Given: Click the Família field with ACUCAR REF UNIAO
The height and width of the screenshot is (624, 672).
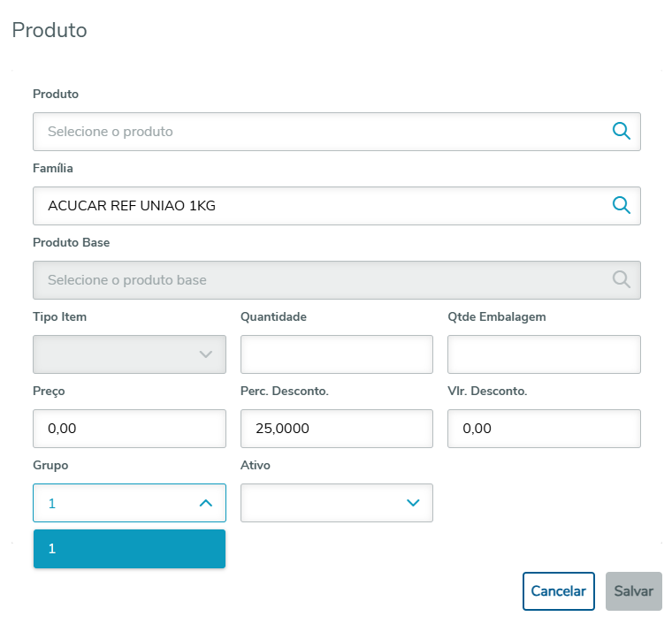Looking at the screenshot, I should (318, 205).
